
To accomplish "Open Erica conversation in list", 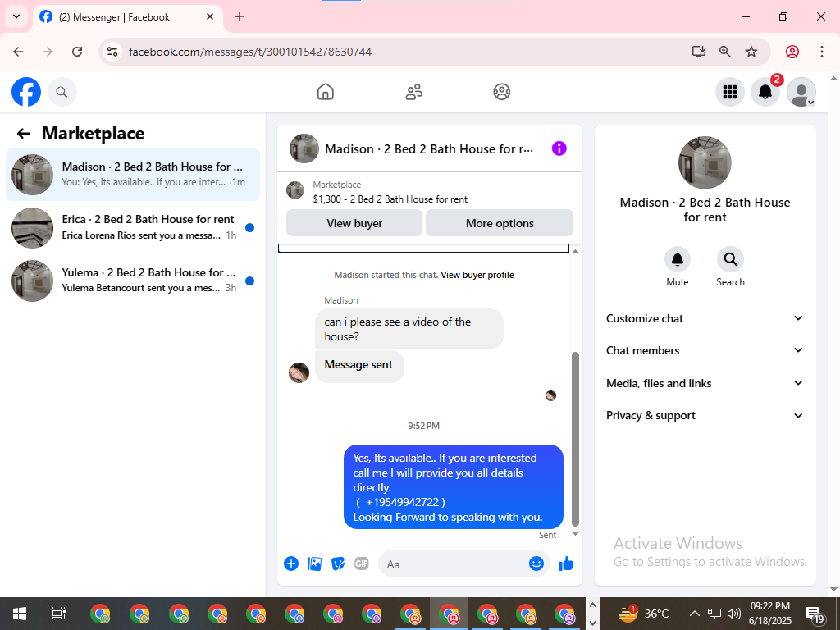I will point(133,228).
